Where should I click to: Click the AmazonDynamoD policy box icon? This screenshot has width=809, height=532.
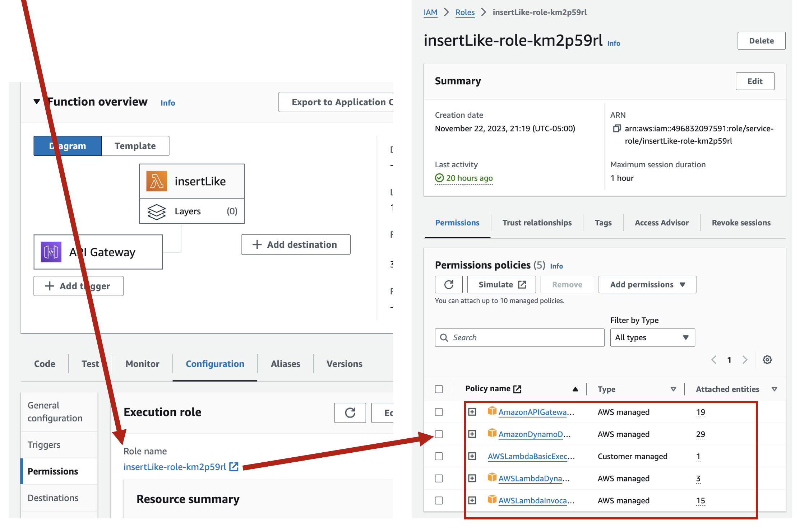point(492,433)
